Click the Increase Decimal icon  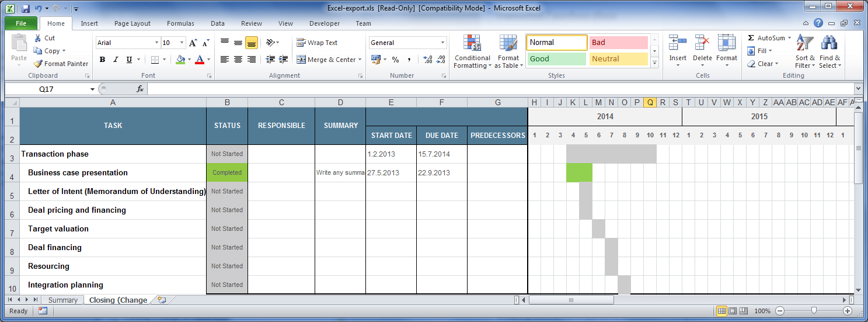coord(427,60)
